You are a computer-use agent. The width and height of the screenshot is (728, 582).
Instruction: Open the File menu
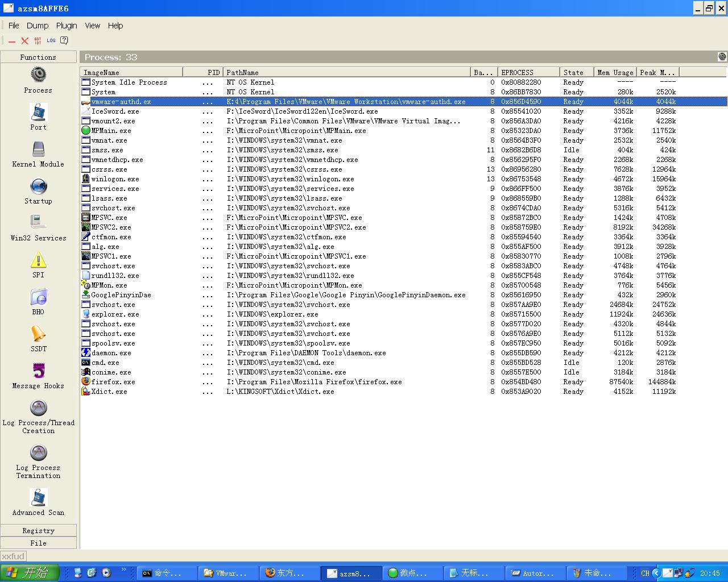pyautogui.click(x=14, y=26)
